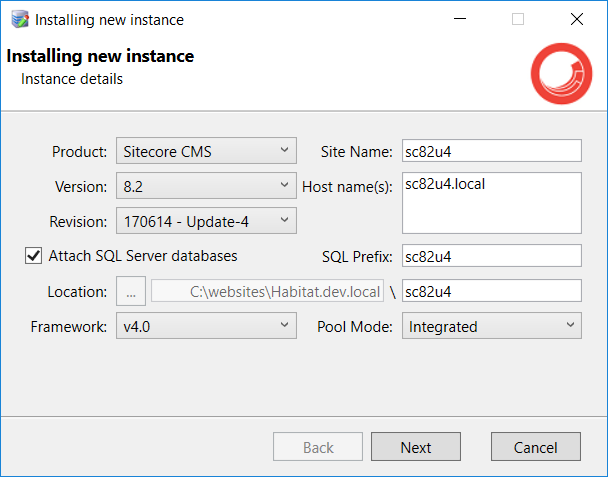Click the red Sitecore logo
Screen dimensions: 608x477
click(x=561, y=73)
